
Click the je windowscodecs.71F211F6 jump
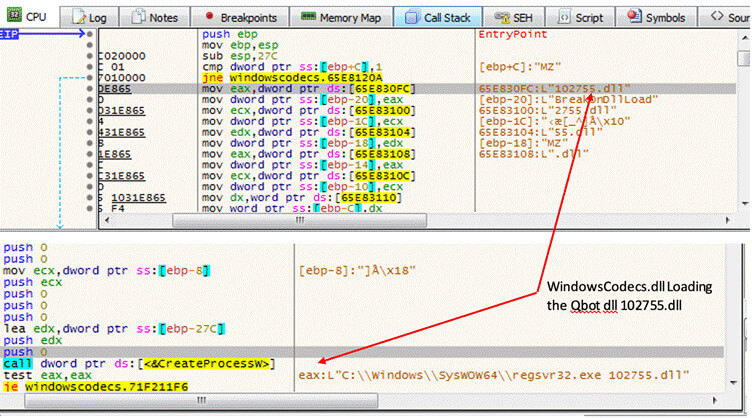[95, 387]
